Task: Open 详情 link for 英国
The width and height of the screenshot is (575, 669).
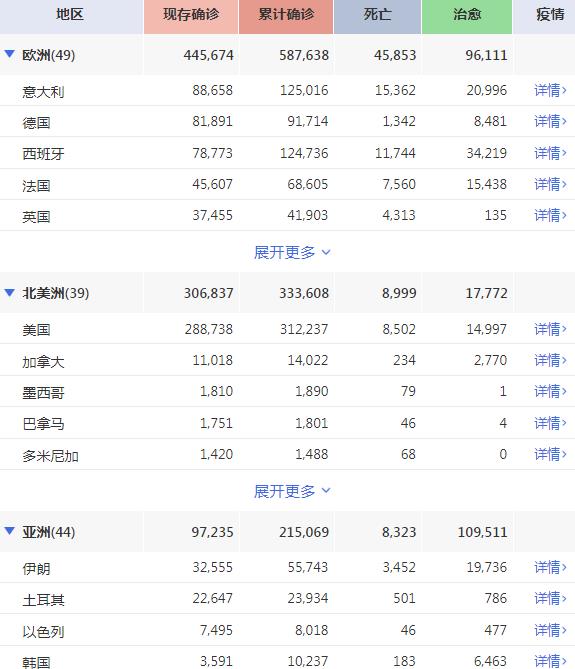Action: point(550,215)
